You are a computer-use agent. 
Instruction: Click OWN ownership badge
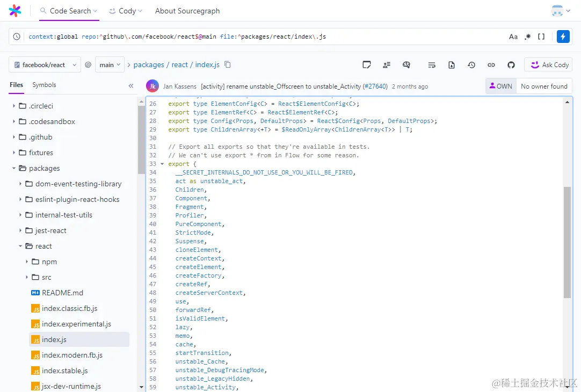point(500,86)
